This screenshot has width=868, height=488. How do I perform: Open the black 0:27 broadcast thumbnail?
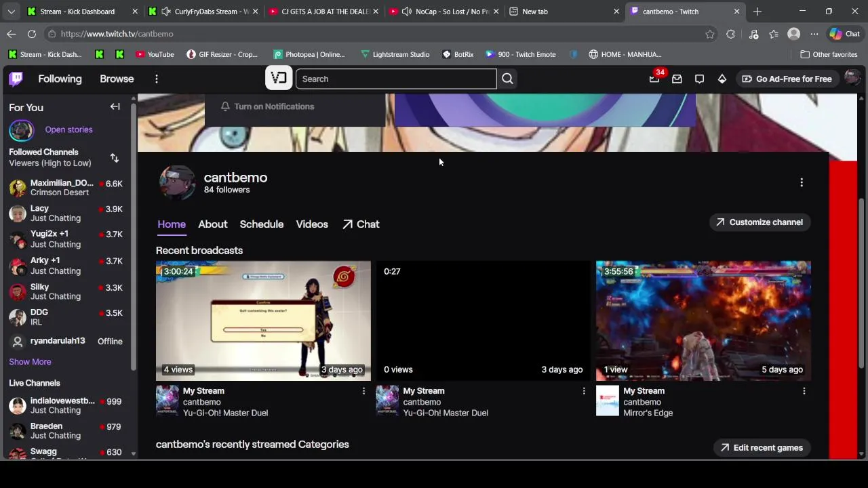484,321
